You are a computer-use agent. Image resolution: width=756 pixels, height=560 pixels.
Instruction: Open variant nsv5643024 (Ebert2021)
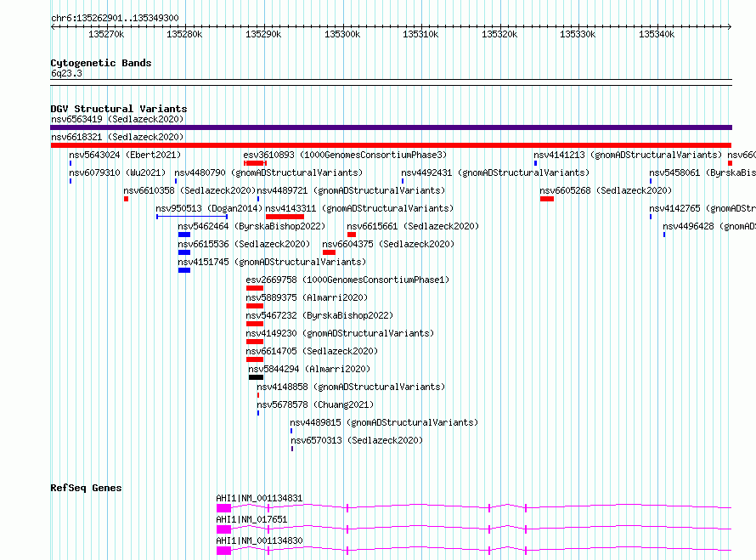[125, 155]
